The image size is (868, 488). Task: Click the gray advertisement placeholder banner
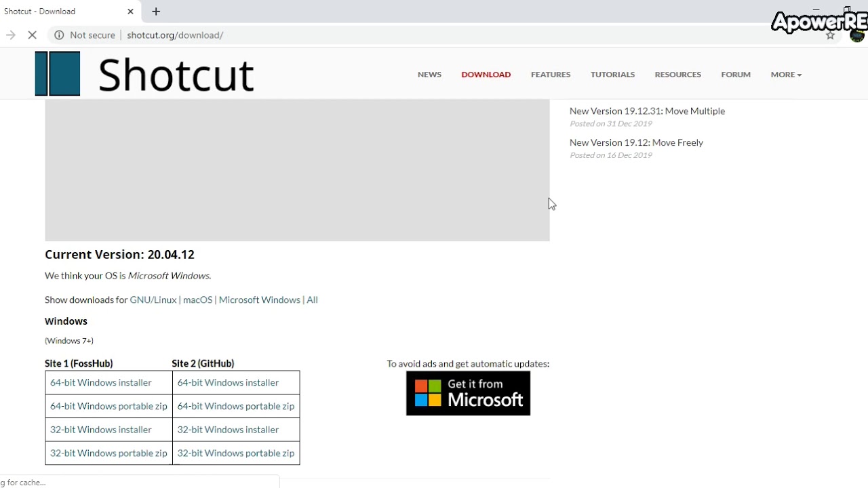[x=297, y=170]
